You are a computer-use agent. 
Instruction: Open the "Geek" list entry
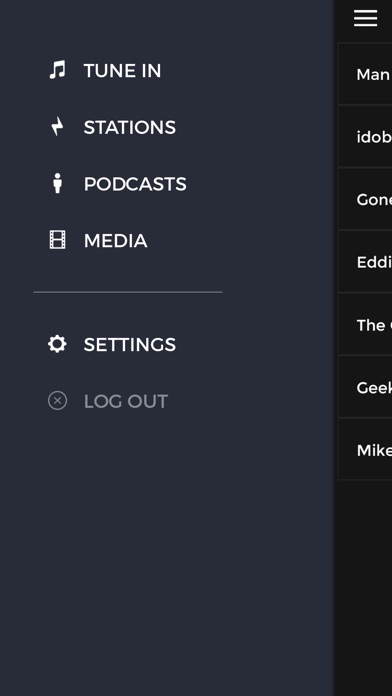[365, 387]
